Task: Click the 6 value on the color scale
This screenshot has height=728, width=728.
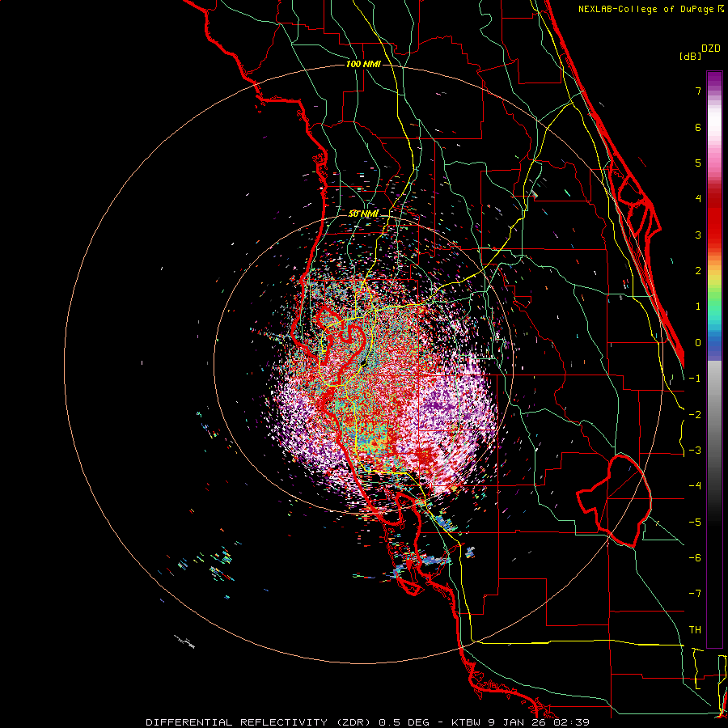Action: pyautogui.click(x=698, y=127)
